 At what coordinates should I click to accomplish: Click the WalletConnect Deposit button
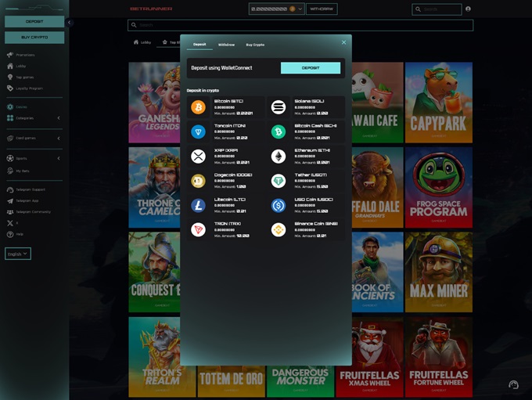[x=310, y=68]
